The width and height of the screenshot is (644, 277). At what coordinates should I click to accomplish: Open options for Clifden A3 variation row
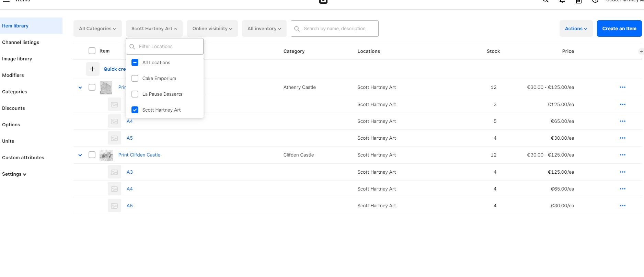622,172
